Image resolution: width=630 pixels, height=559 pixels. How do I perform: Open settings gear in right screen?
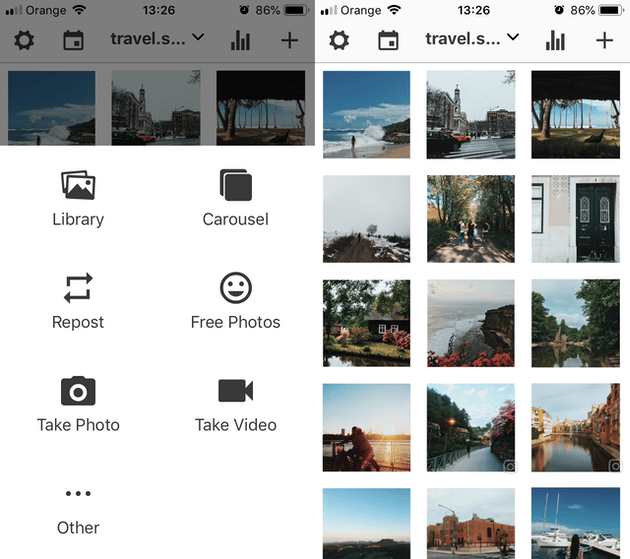(339, 40)
